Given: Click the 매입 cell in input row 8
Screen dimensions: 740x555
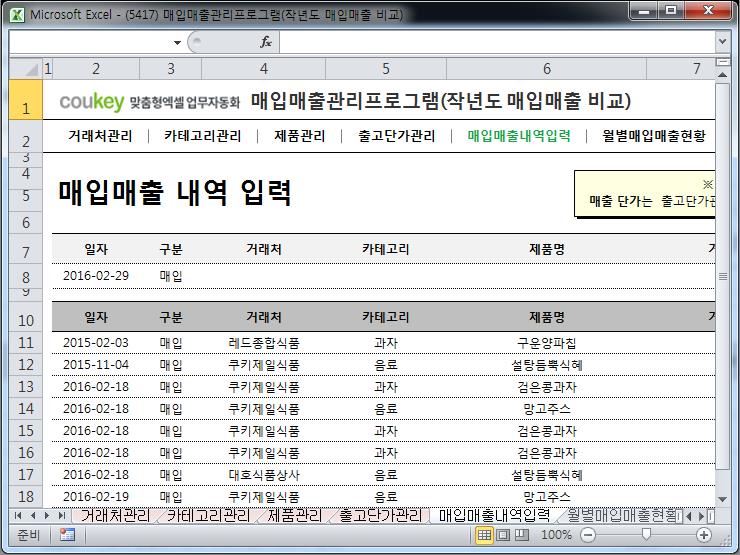Looking at the screenshot, I should click(x=171, y=276).
